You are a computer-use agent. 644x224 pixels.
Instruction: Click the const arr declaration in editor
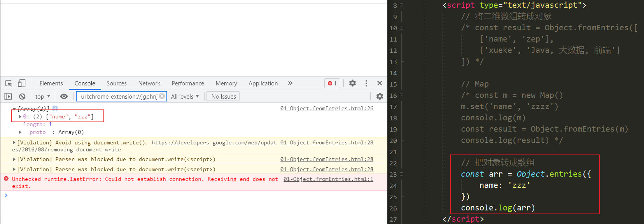526,174
